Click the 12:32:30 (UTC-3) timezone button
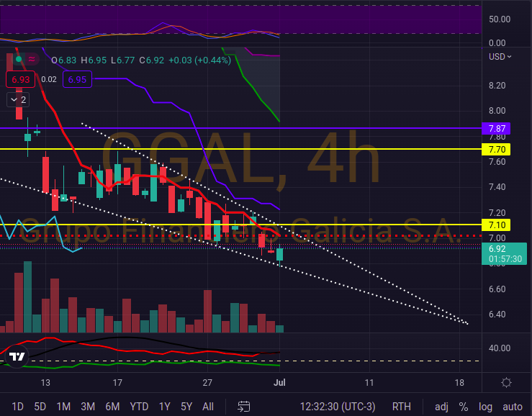The height and width of the screenshot is (416, 532). (x=338, y=406)
